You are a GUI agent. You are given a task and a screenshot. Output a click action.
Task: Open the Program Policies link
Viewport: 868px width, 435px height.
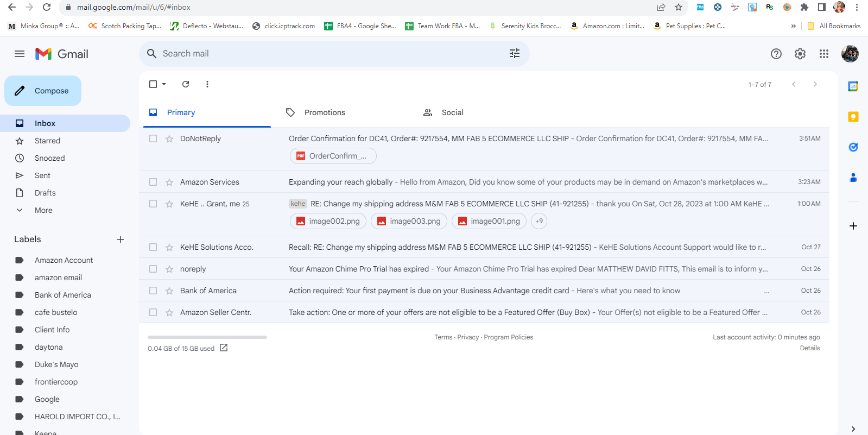(509, 337)
